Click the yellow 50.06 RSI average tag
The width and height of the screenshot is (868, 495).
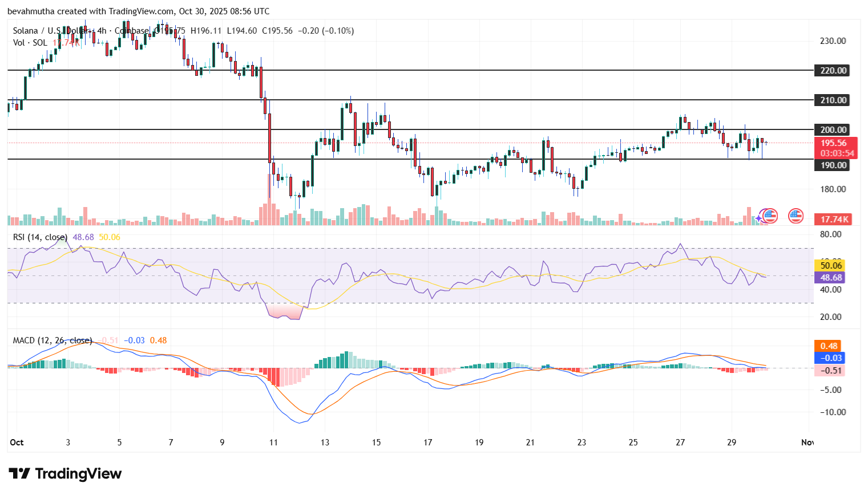point(831,265)
